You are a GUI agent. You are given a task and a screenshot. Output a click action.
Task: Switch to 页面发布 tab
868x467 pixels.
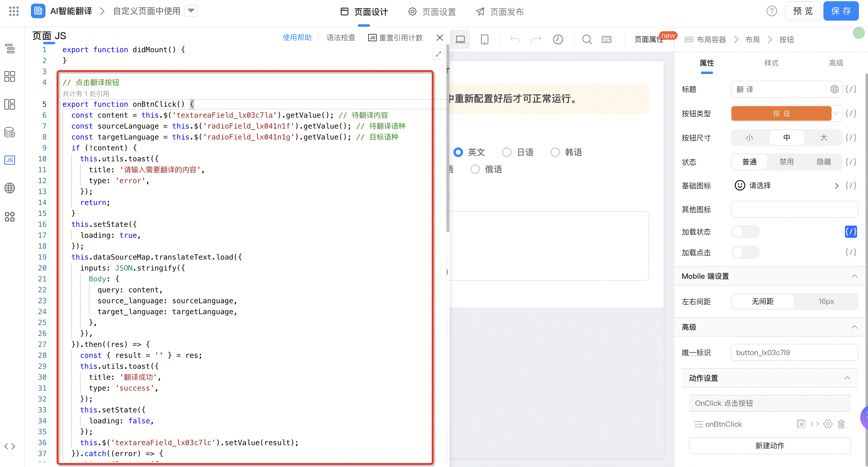point(500,12)
